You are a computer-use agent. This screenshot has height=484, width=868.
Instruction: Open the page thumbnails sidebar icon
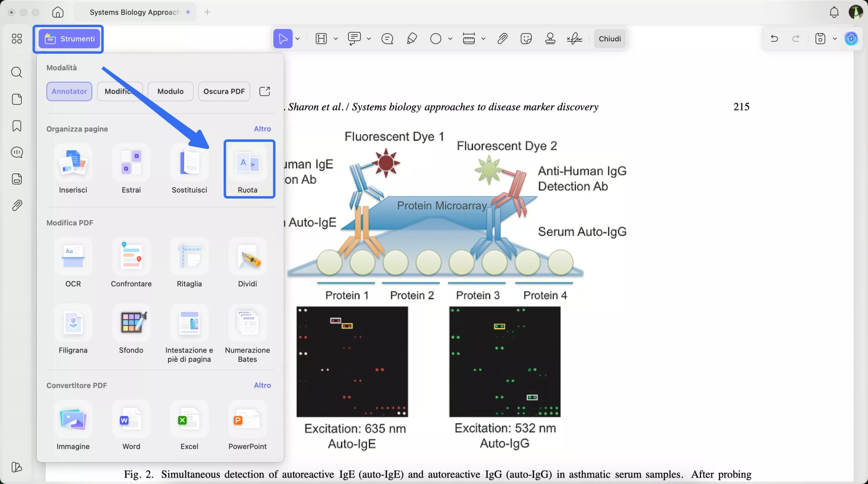point(17,99)
